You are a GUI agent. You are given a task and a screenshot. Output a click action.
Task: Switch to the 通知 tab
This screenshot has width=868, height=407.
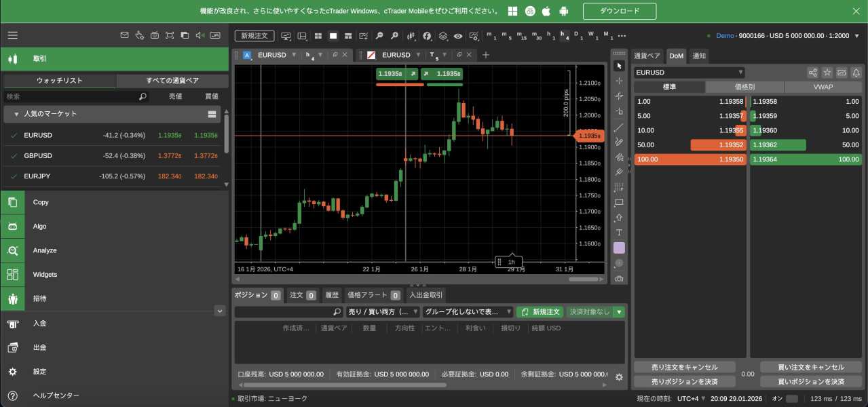(698, 56)
